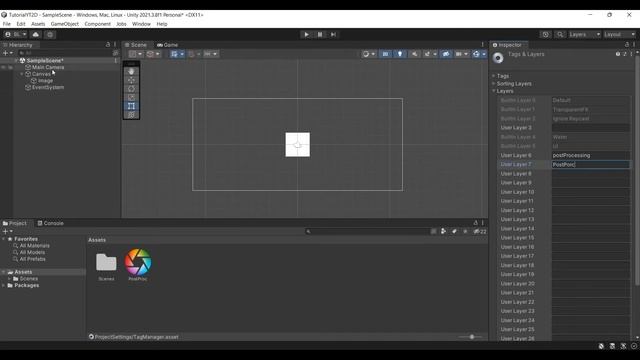This screenshot has height=360, width=640.
Task: Expand the Packages folder in Project
Action: point(4,285)
